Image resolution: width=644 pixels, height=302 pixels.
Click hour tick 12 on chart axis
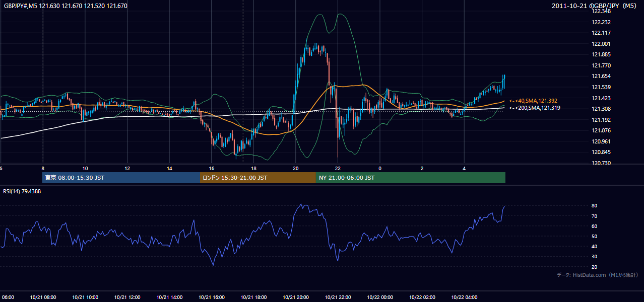(x=127, y=169)
